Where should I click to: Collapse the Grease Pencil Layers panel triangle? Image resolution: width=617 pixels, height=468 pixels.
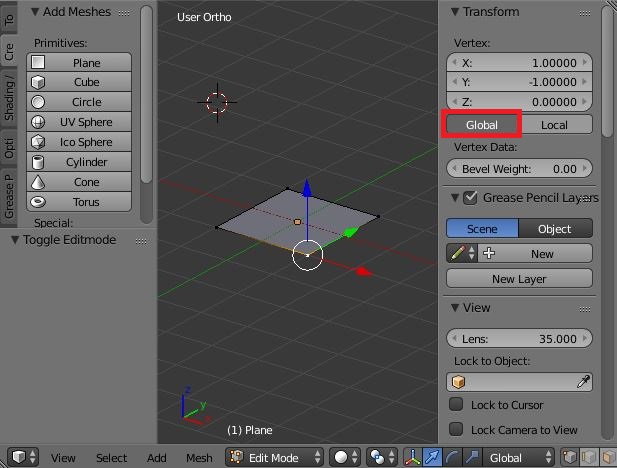(x=455, y=197)
